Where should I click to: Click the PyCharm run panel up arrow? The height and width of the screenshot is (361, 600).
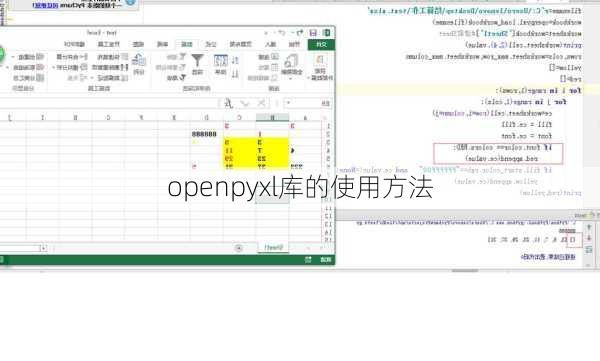(589, 227)
